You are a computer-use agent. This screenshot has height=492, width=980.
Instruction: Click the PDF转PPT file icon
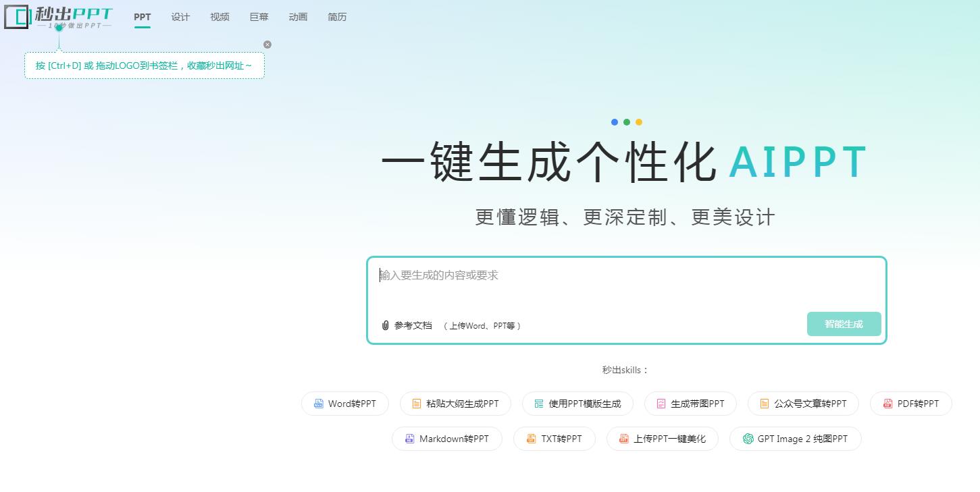[x=888, y=404]
